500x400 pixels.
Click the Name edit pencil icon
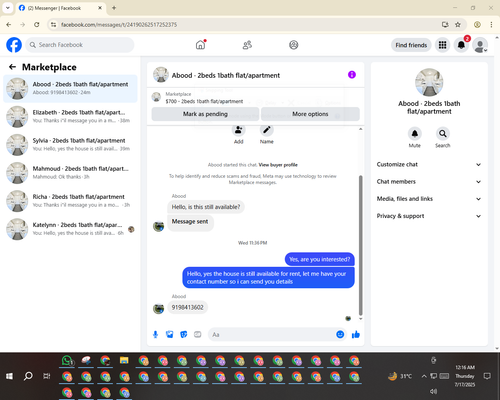pyautogui.click(x=267, y=130)
